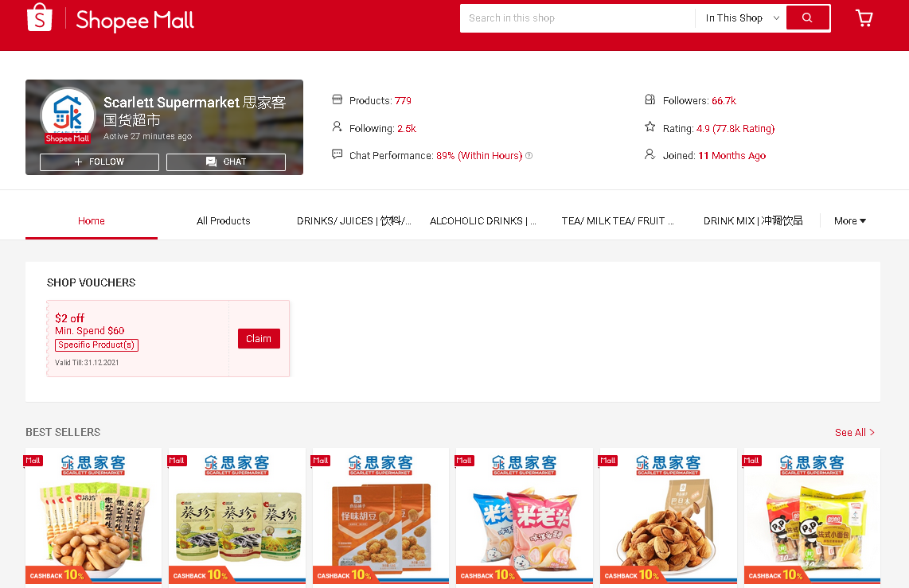Click the Products count store icon
The image size is (909, 588).
(337, 100)
